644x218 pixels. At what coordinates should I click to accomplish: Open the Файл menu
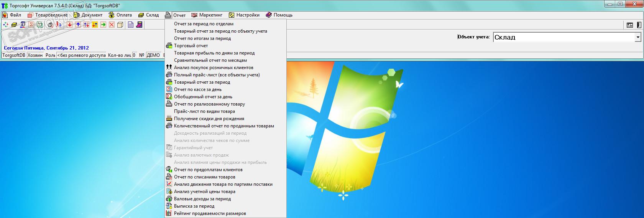12,15
